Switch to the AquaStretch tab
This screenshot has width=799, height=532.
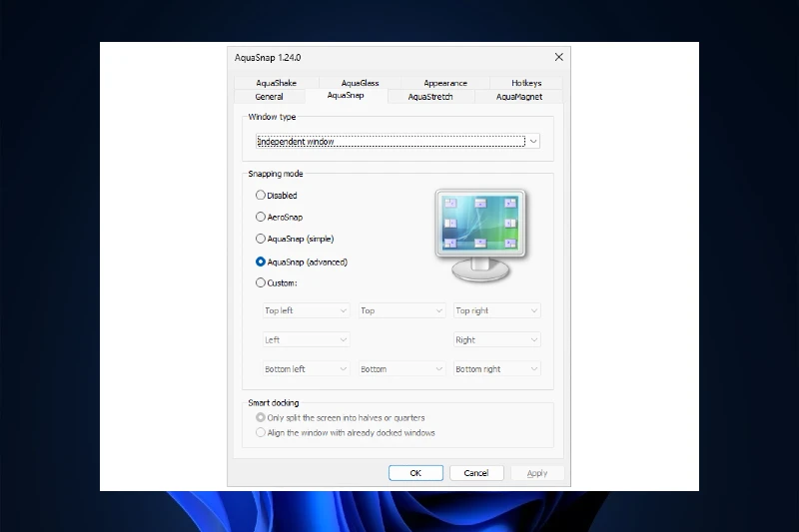pyautogui.click(x=430, y=96)
